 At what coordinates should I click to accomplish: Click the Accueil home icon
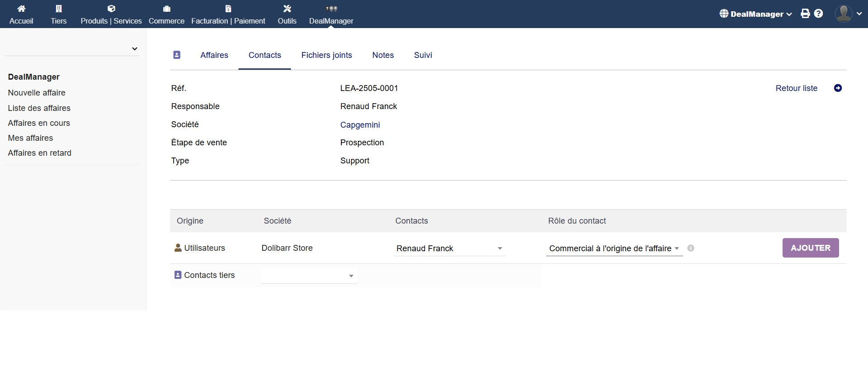click(x=21, y=9)
